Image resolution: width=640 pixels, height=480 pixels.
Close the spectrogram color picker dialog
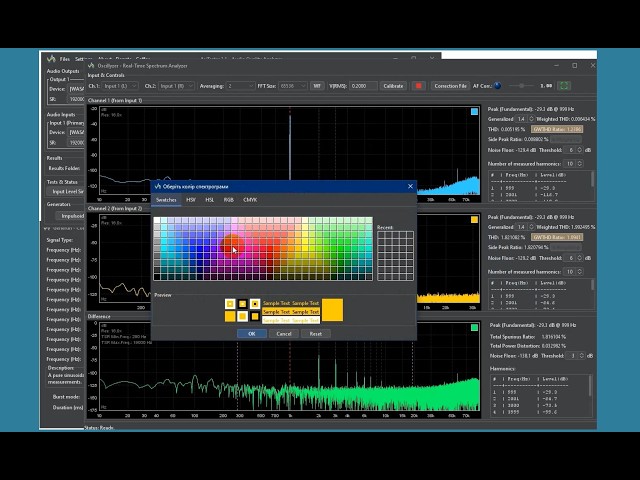tap(410, 187)
